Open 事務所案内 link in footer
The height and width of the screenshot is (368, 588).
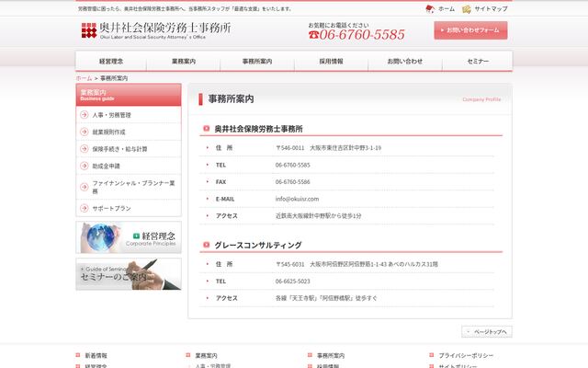coord(331,355)
